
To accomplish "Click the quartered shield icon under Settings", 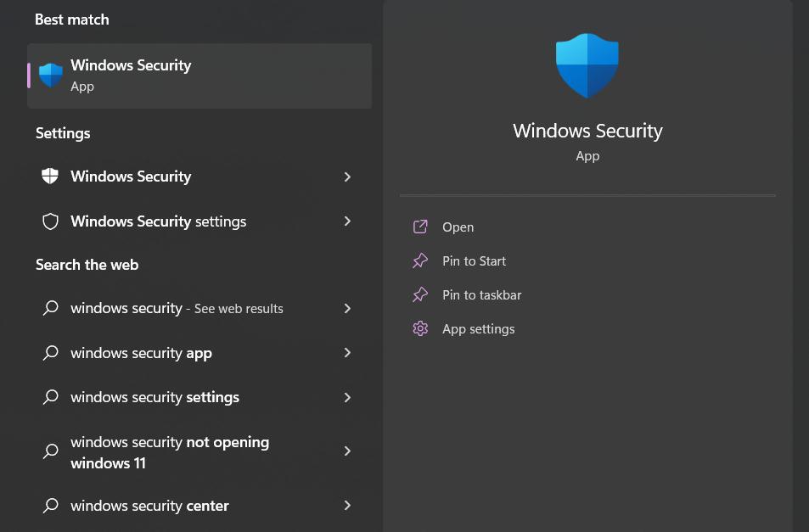I will pyautogui.click(x=50, y=176).
